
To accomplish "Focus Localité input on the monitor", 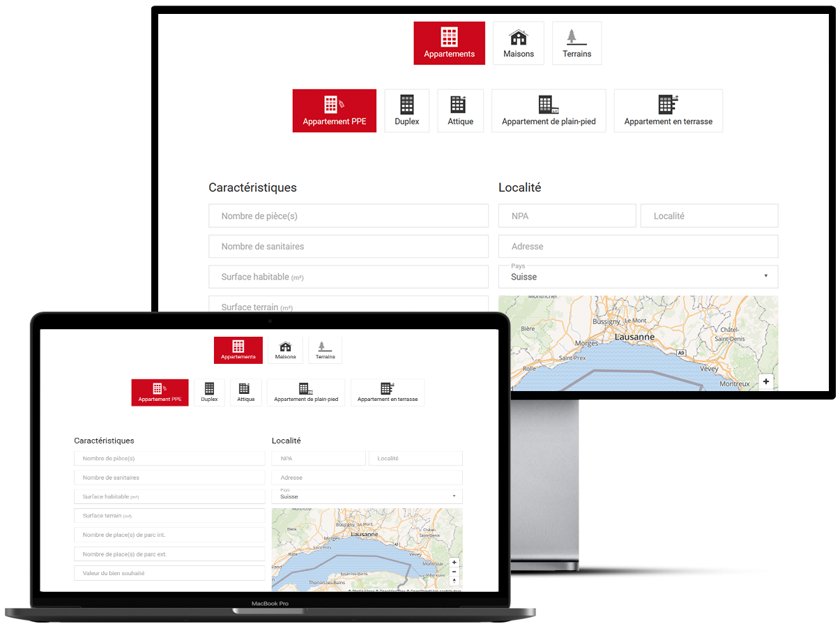I will pos(709,216).
